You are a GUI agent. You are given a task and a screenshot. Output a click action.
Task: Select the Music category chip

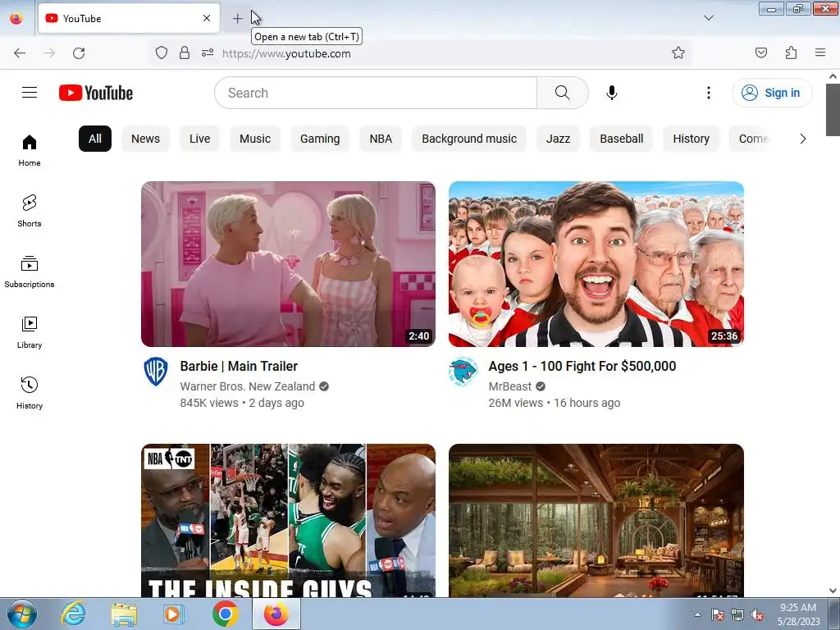pos(255,139)
